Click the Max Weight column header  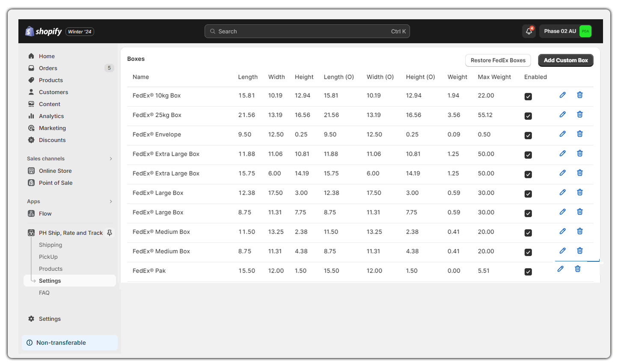pos(494,77)
